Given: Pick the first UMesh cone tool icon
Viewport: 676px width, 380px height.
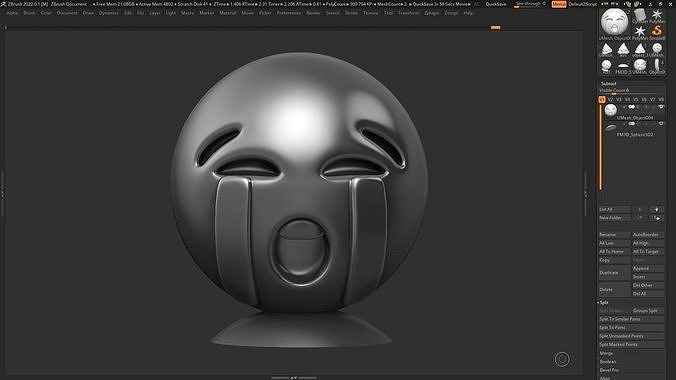Looking at the screenshot, I should (607, 50).
